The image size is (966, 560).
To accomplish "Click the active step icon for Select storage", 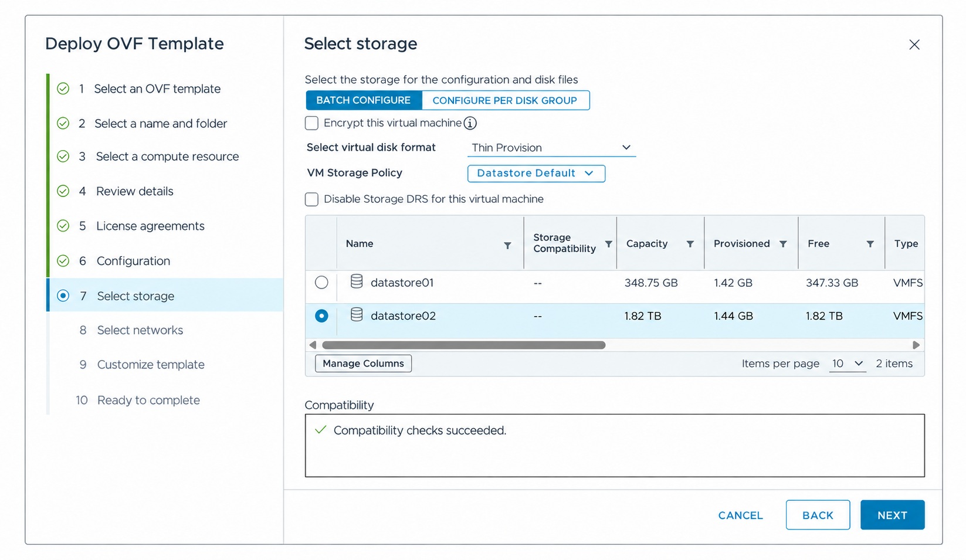I will [63, 296].
